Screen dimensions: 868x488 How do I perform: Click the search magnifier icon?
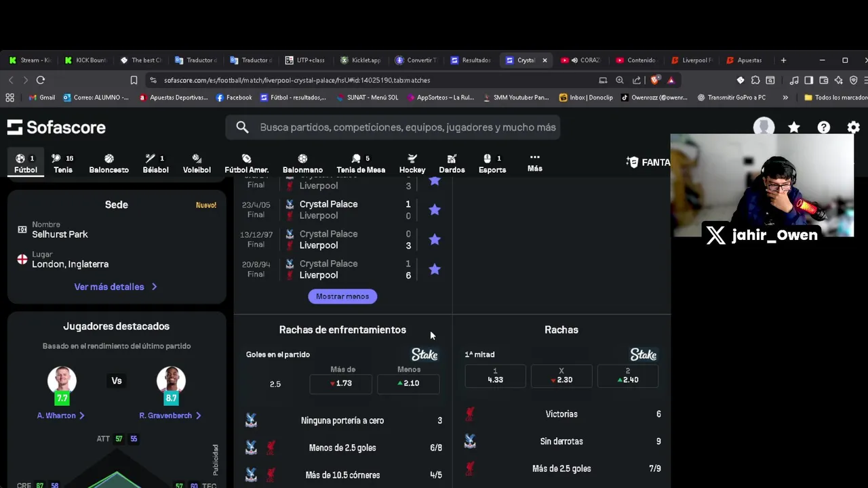coord(242,127)
